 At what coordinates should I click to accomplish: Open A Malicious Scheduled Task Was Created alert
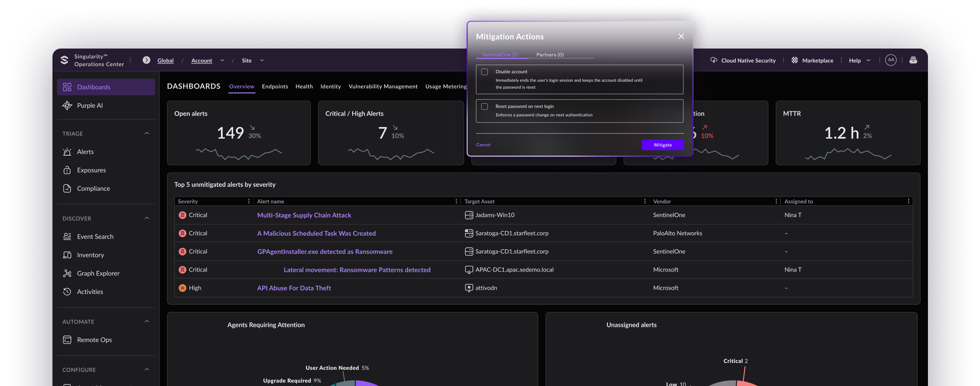317,233
